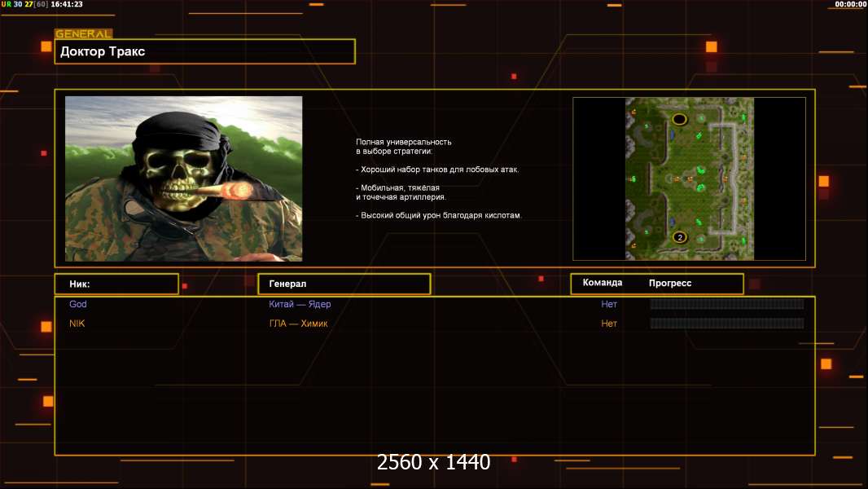Click the 00:00:00 timer readout
Viewport: 868px width, 489px height.
pos(851,4)
